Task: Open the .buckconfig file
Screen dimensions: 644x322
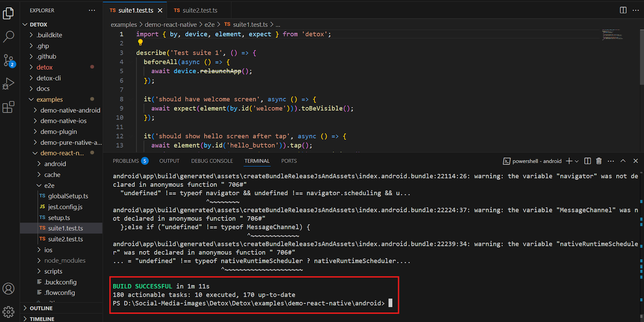Action: click(61, 282)
